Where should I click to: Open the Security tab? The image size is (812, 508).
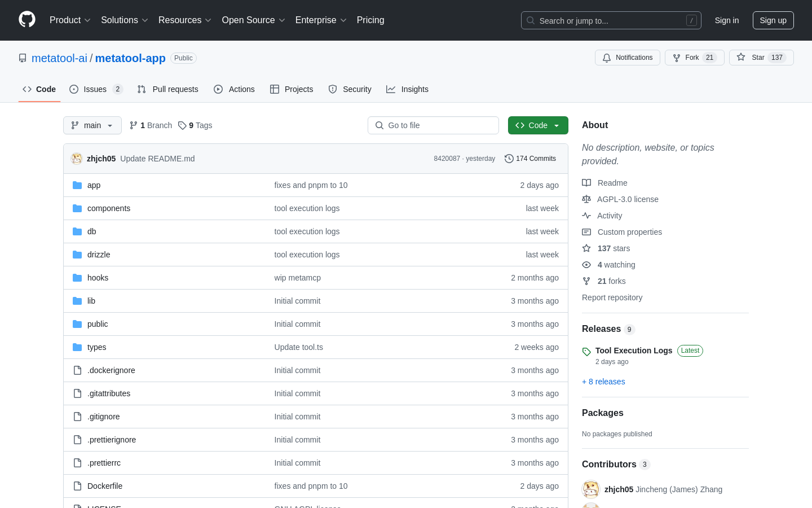(x=350, y=89)
